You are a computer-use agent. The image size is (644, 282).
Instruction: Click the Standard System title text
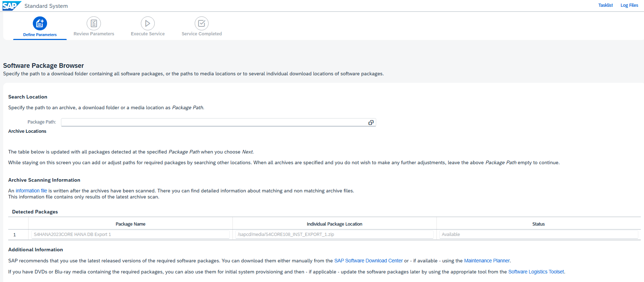46,6
